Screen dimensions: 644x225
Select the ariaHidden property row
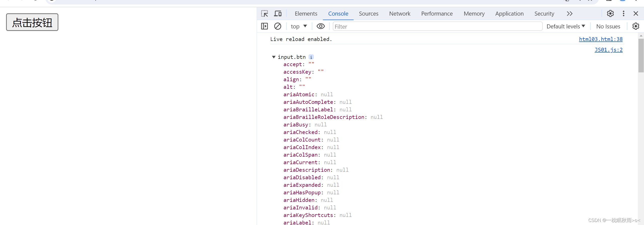308,200
